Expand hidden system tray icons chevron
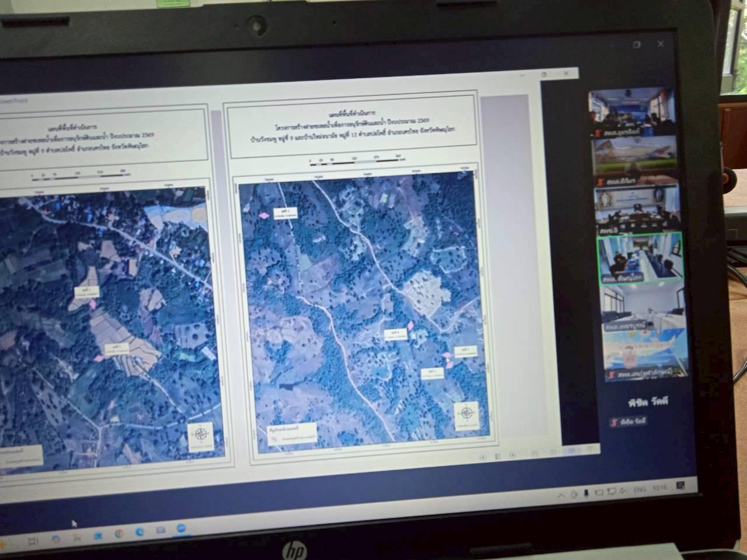 click(x=561, y=496)
